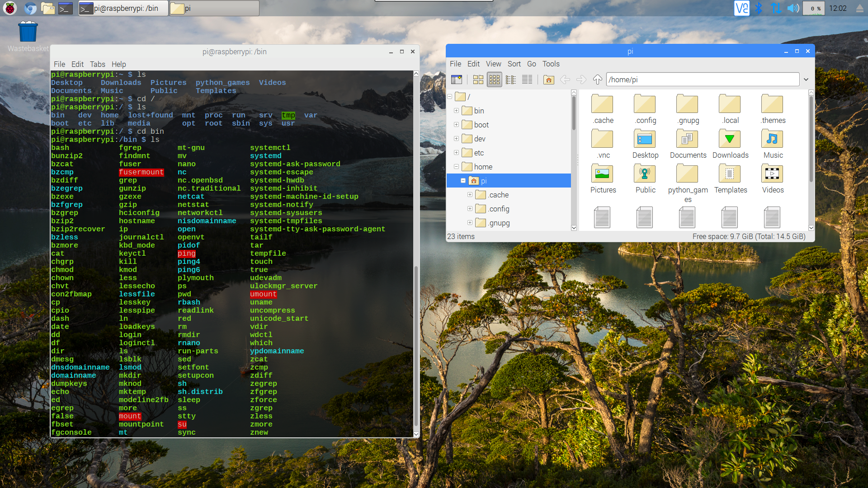This screenshot has height=488, width=868.
Task: Open the VNC server tray icon
Action: [x=741, y=8]
